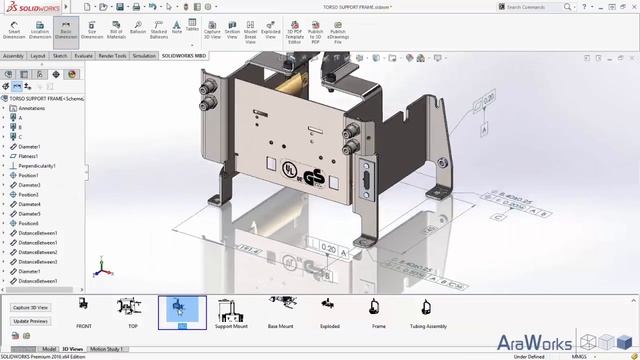Click the Undo icon

tap(152, 7)
